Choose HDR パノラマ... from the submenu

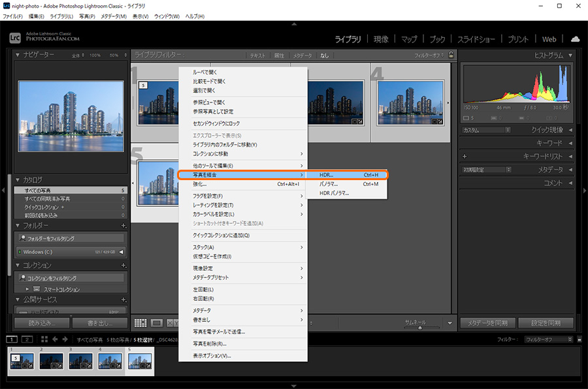pos(347,193)
